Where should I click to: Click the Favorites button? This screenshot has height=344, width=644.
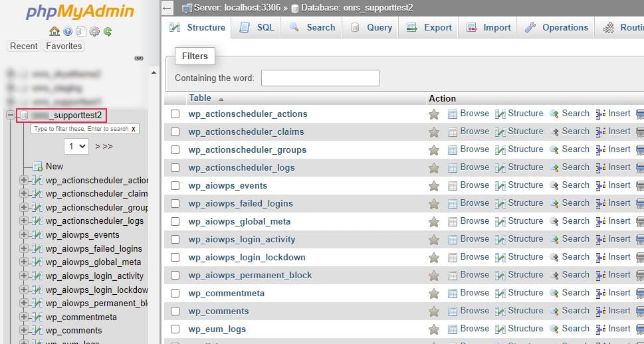pos(64,46)
